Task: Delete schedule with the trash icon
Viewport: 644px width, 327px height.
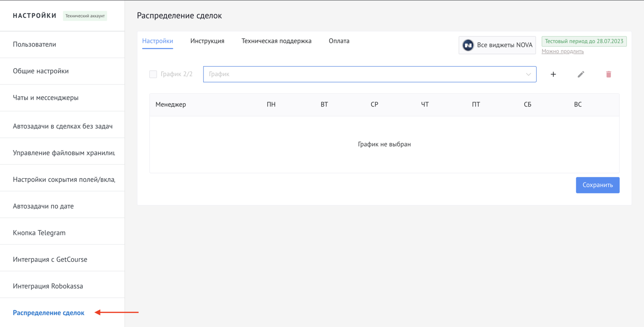Action: (608, 74)
